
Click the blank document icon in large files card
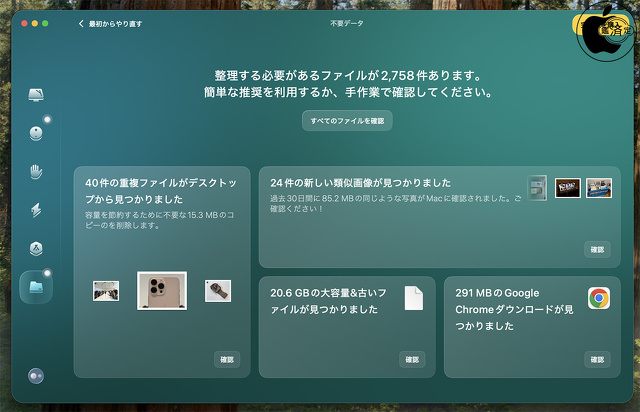[414, 298]
